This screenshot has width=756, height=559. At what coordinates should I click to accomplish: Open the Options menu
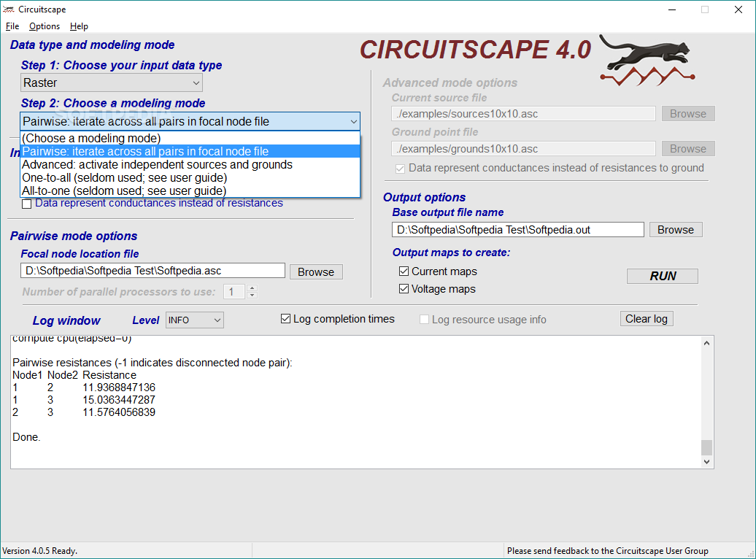point(45,26)
